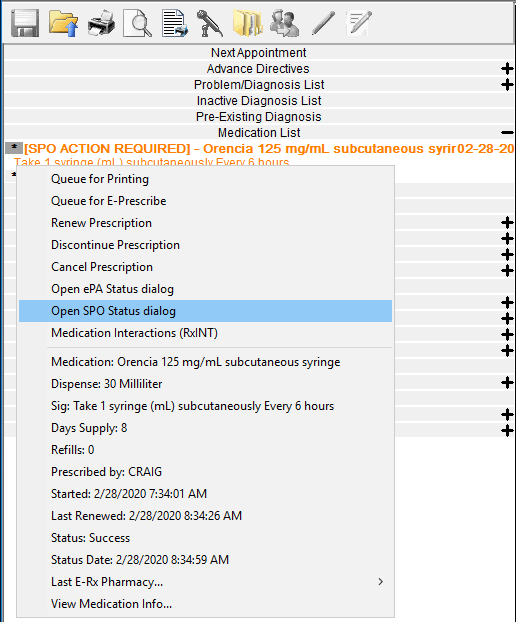Screen dimensions: 516x622
Task: Click the notepad with pencil icon
Action: (x=359, y=24)
